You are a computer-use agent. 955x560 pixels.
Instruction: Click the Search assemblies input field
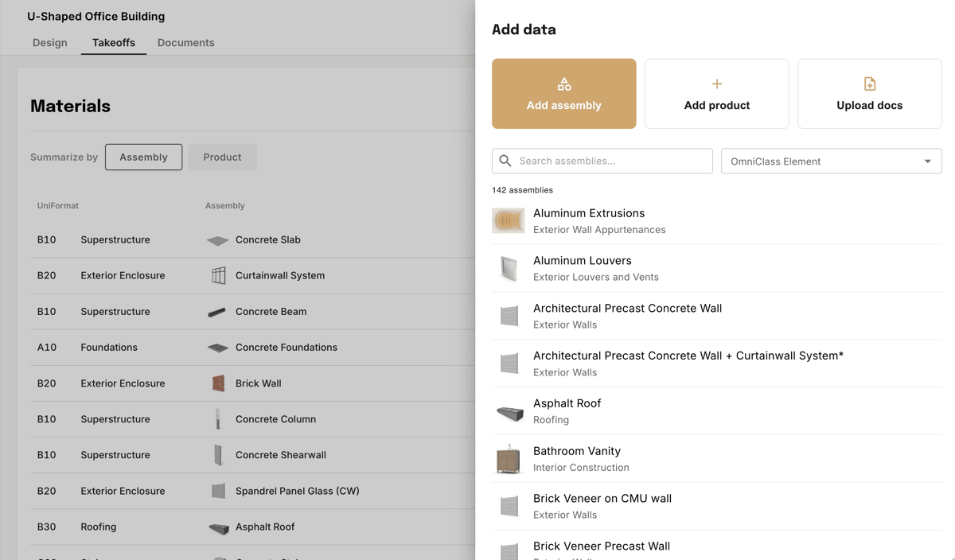(602, 161)
